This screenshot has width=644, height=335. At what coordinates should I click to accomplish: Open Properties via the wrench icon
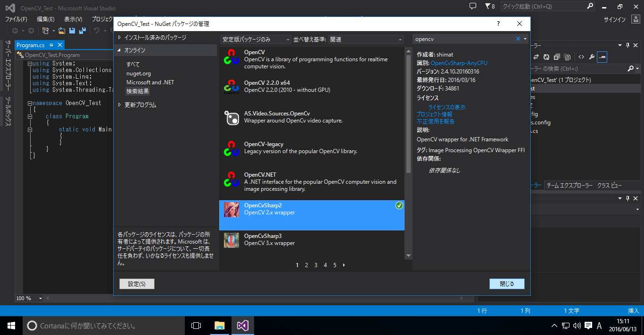point(592,57)
